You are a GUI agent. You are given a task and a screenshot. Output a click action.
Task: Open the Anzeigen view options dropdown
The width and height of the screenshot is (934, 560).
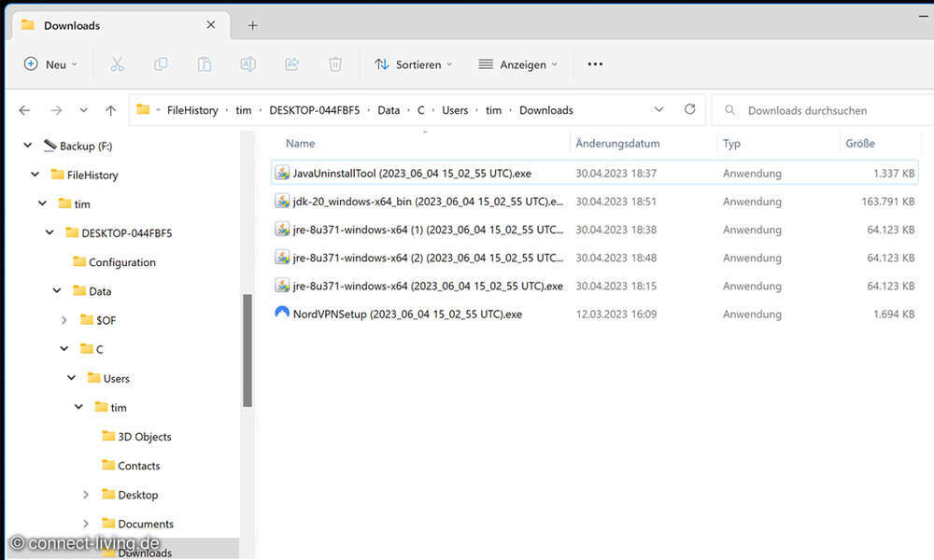pos(518,64)
